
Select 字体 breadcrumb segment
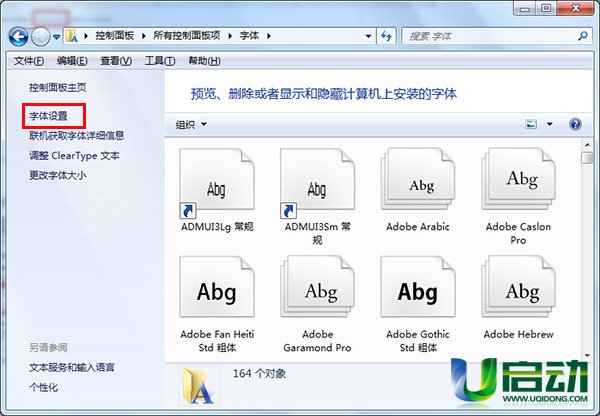click(x=249, y=36)
